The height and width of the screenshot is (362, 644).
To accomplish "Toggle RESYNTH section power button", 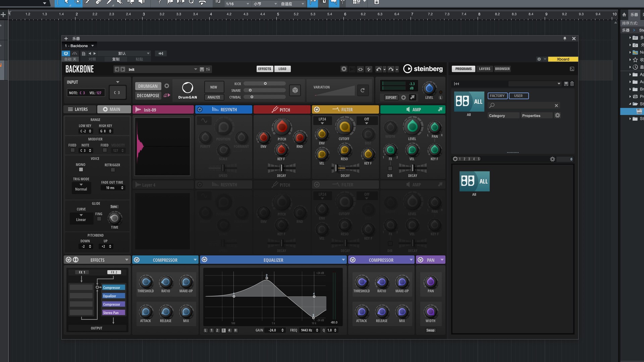I will coord(200,109).
